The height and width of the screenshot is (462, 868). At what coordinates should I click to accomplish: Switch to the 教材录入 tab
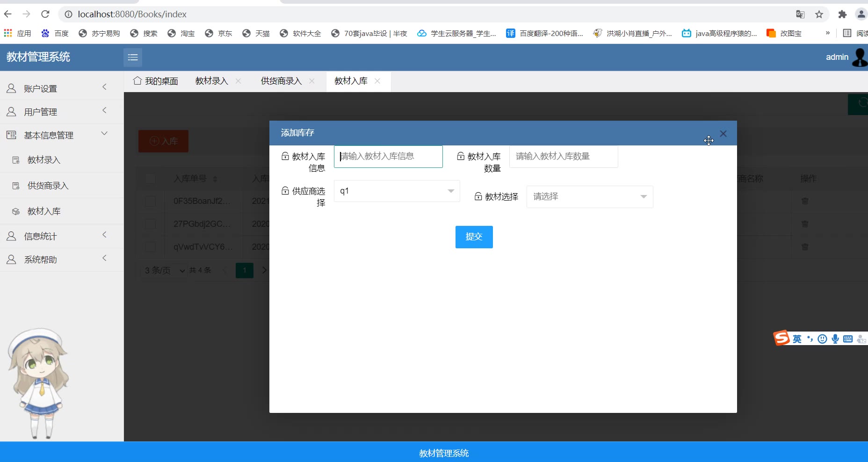point(211,81)
